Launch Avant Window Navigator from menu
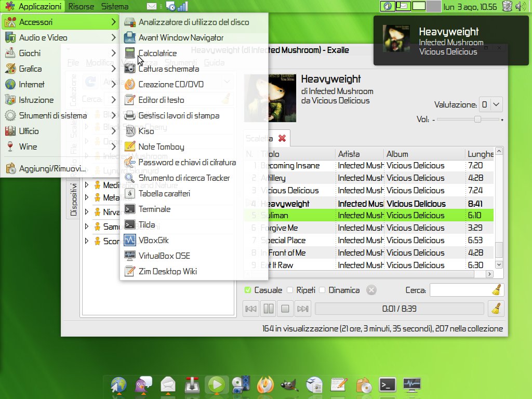 tap(194, 37)
